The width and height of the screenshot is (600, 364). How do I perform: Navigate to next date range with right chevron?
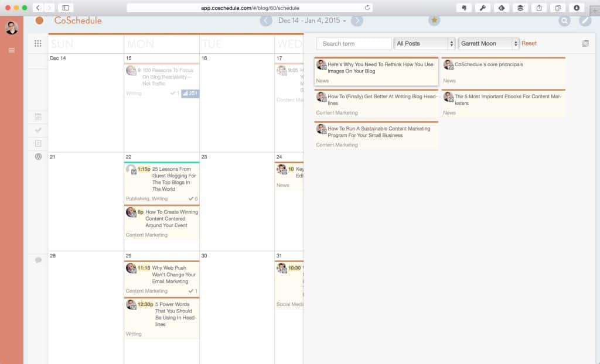click(x=357, y=20)
